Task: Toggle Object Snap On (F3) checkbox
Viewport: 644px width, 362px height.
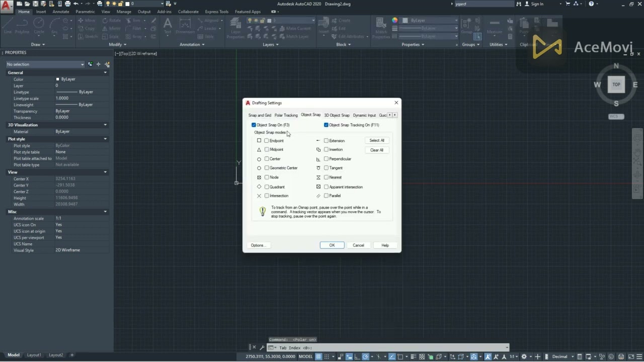Action: coord(254,125)
